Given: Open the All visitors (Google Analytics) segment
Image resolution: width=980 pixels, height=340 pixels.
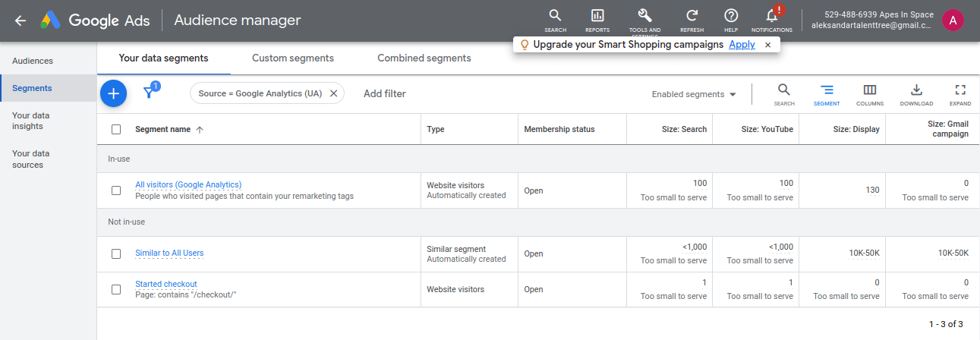Looking at the screenshot, I should (188, 184).
